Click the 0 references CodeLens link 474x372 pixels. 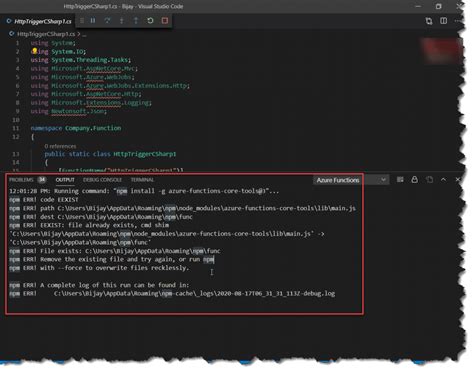(x=60, y=146)
